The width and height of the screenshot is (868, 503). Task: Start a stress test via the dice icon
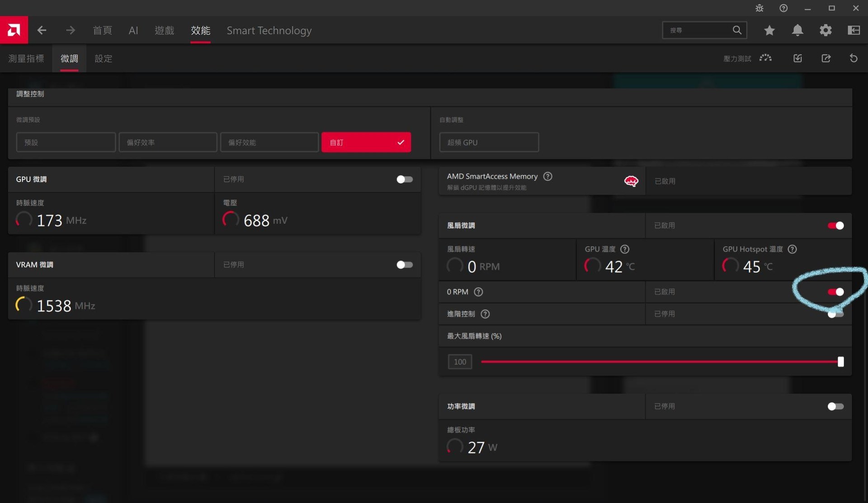tap(765, 58)
